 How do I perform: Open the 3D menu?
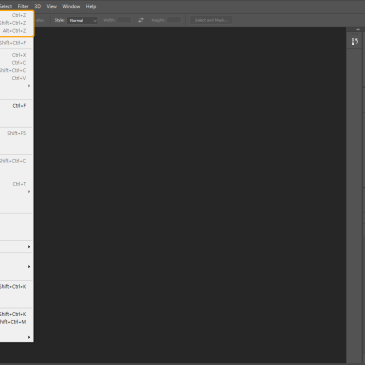38,6
